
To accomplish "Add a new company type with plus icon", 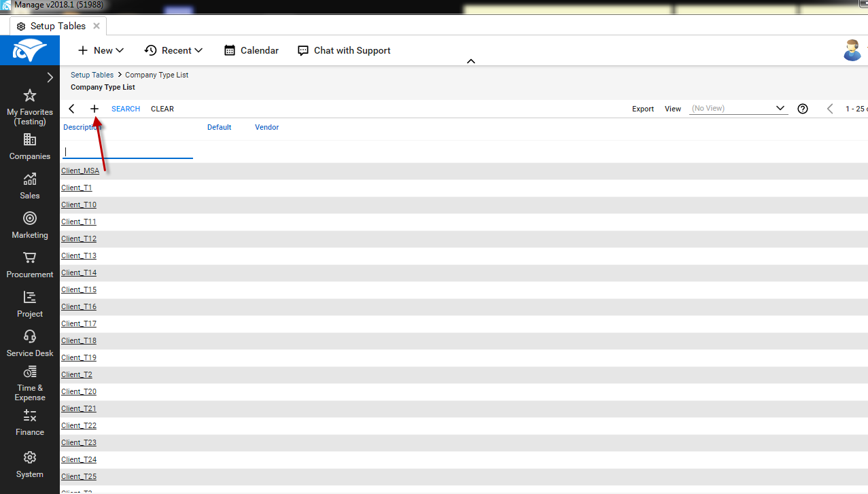I will pyautogui.click(x=94, y=109).
